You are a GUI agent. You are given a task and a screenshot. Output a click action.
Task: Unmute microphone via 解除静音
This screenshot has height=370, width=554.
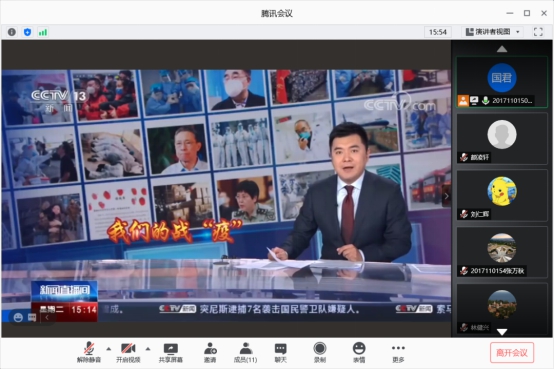tap(89, 353)
